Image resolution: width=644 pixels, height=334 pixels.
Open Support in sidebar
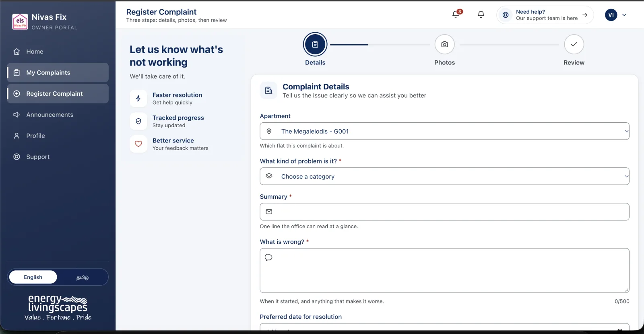pyautogui.click(x=58, y=157)
